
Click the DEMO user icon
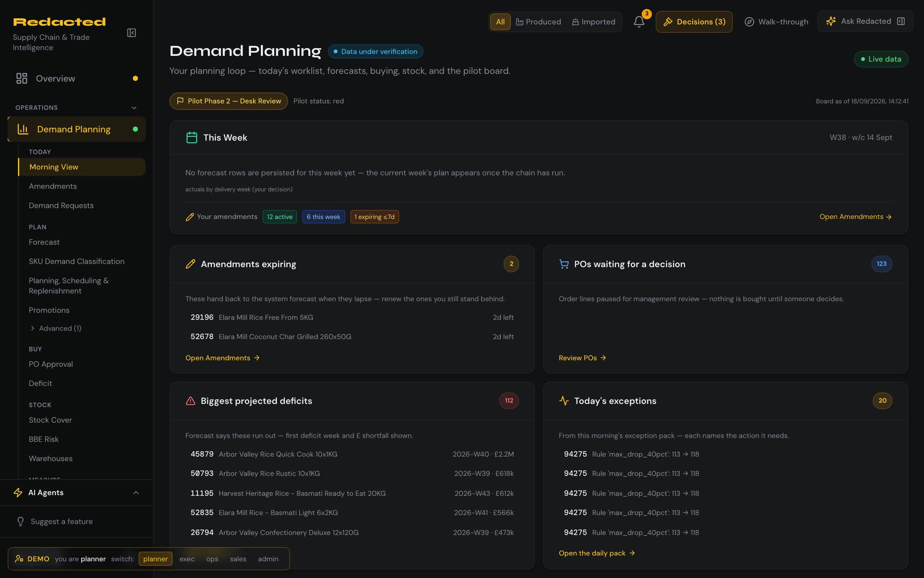pos(19,559)
